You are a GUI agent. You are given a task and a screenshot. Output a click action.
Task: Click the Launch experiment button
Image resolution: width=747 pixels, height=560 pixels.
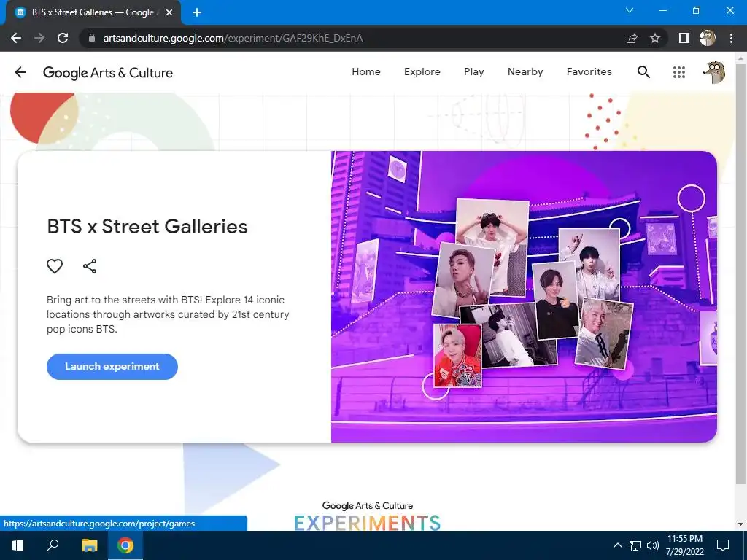point(112,366)
